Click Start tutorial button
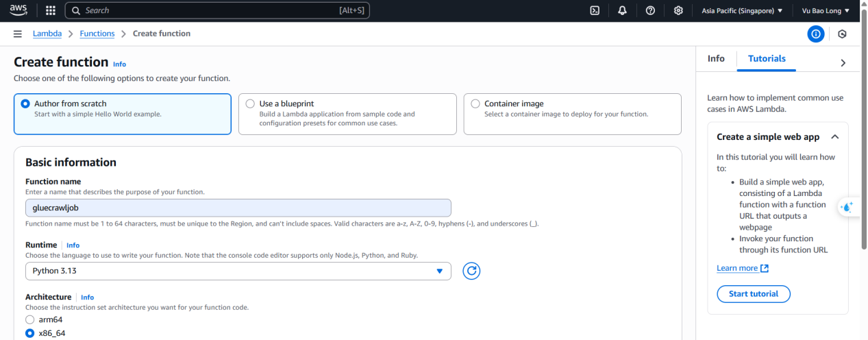Image resolution: width=868 pixels, height=340 pixels. coord(754,294)
